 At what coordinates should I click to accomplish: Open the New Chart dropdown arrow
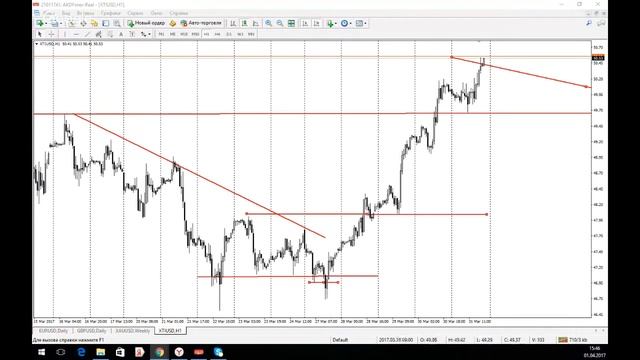pyautogui.click(x=46, y=23)
